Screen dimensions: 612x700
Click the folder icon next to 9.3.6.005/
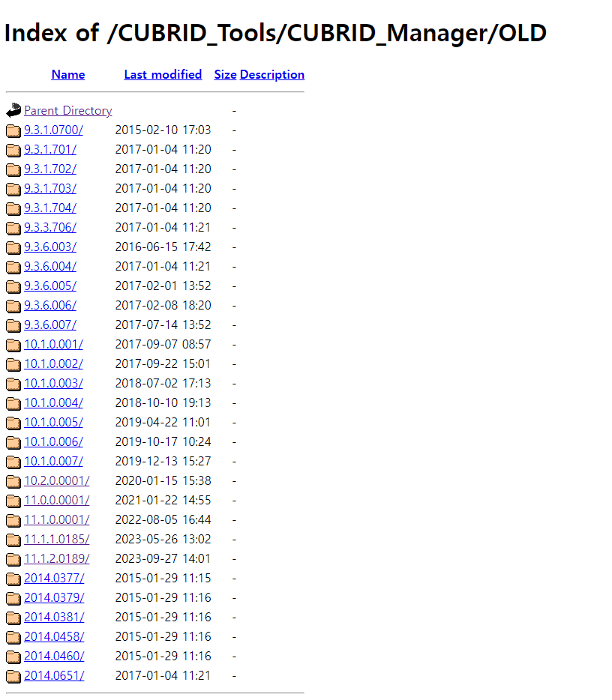pos(13,286)
